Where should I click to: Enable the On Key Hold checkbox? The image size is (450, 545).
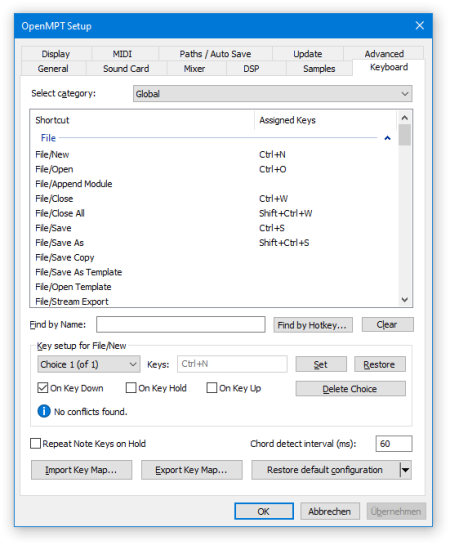(131, 388)
